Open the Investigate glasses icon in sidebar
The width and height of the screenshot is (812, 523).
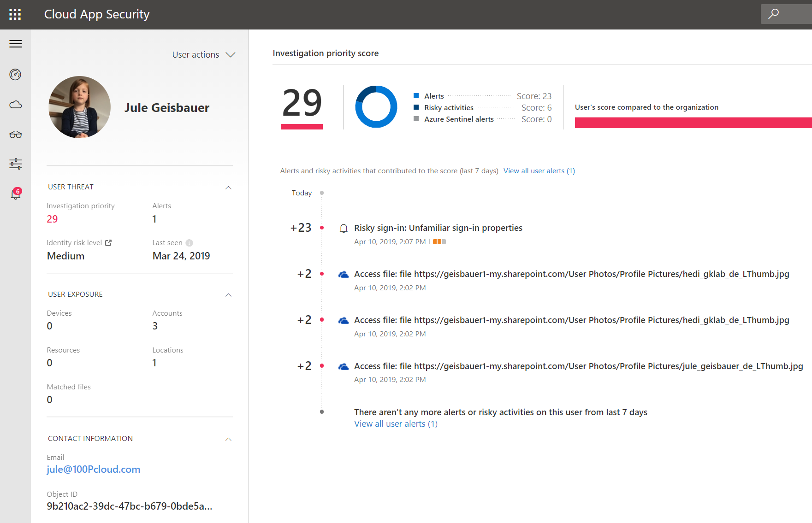[16, 135]
